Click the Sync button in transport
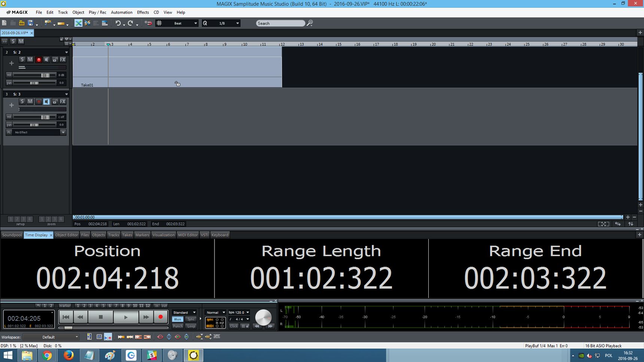644x362 pixels. pos(191,319)
